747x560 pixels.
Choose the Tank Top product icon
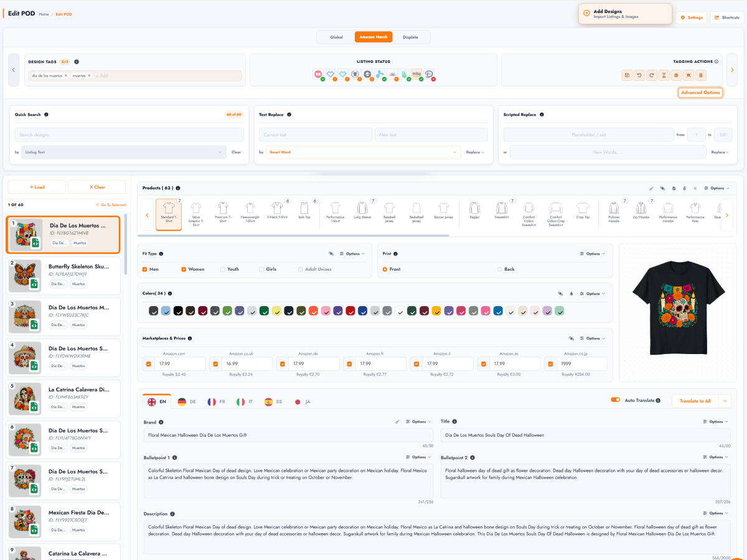[304, 212]
